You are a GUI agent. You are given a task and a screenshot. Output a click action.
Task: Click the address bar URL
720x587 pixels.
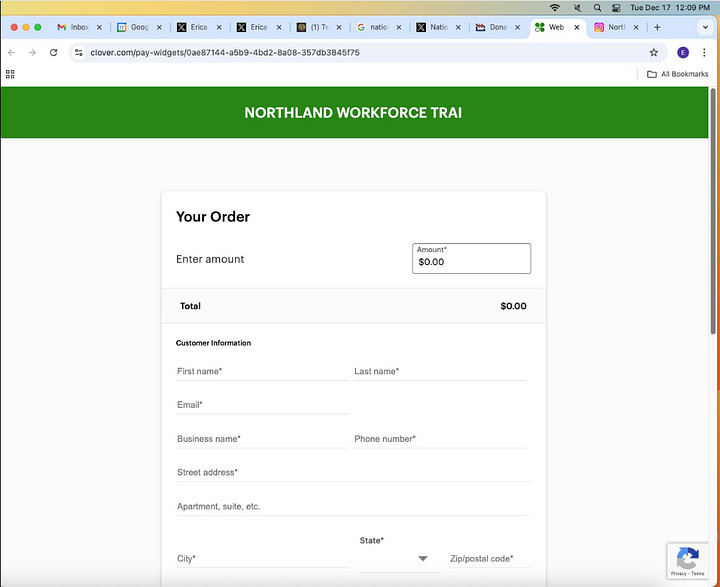coord(225,53)
